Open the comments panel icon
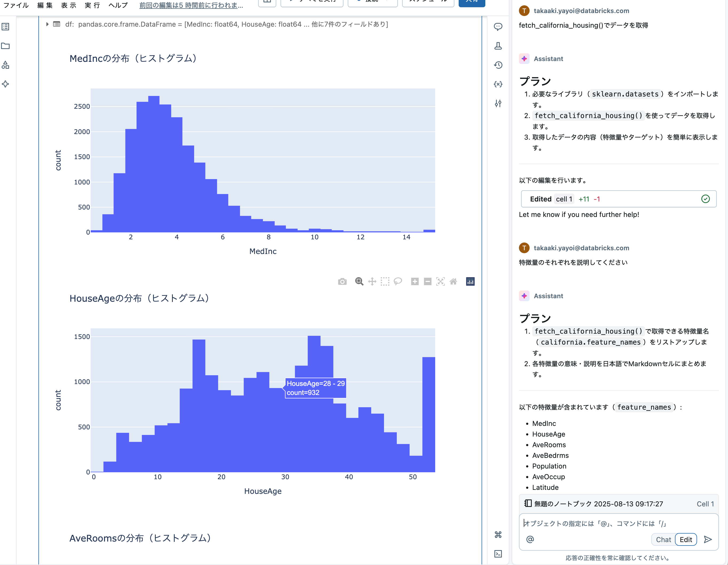Screen dimensions: 728x565 click(498, 27)
